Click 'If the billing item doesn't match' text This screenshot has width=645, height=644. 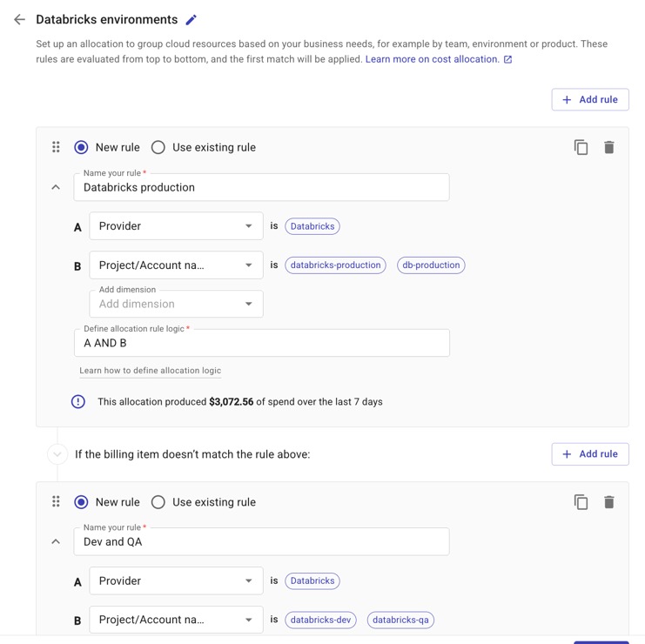coord(192,454)
